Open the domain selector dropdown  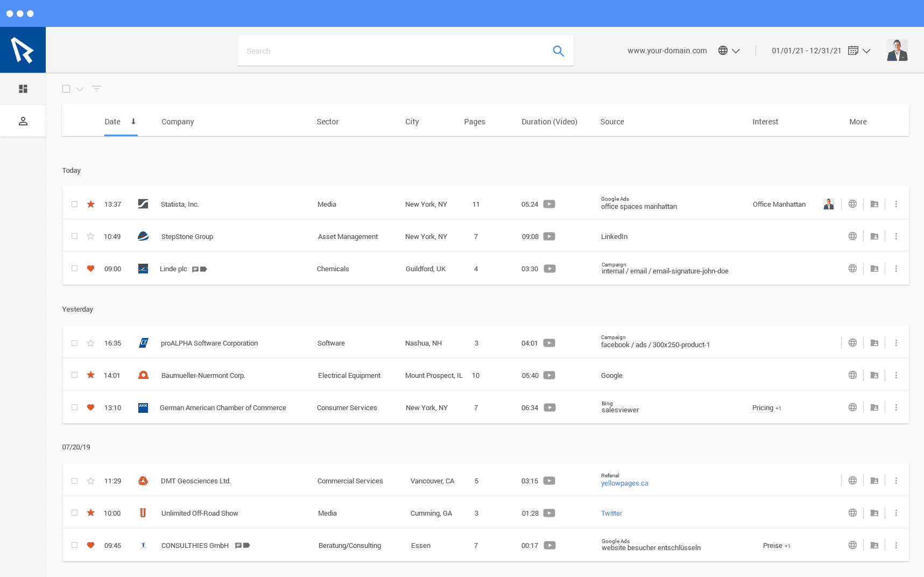pos(729,51)
